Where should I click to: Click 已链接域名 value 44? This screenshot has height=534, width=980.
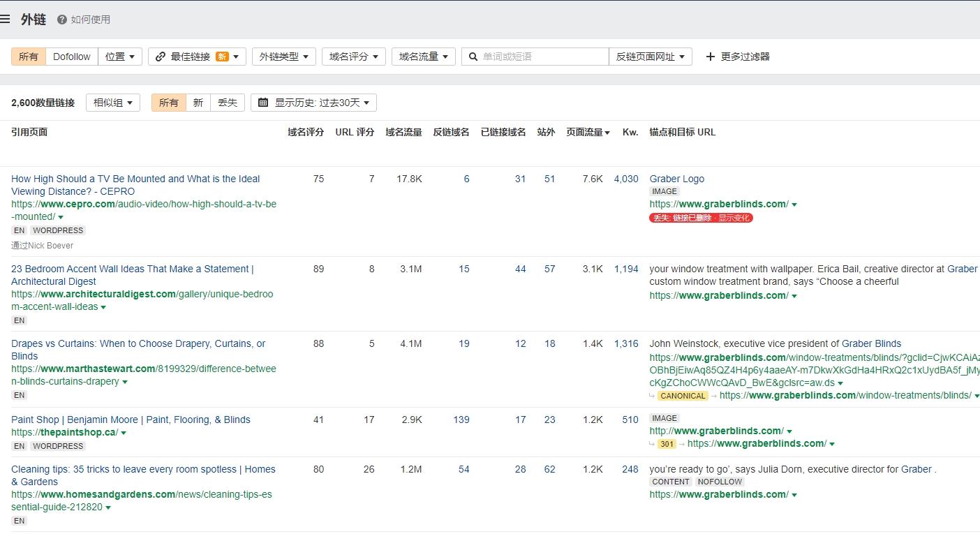tap(521, 269)
